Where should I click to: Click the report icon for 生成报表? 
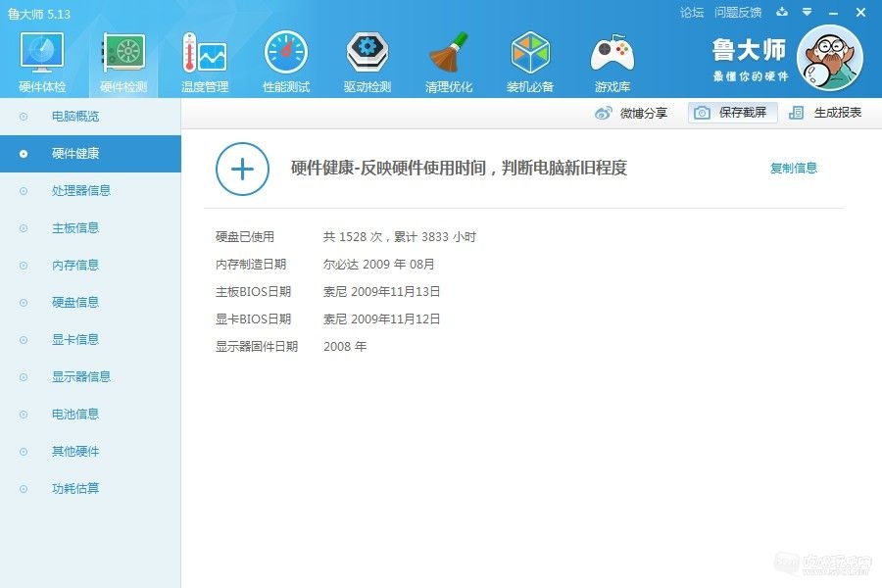click(796, 113)
